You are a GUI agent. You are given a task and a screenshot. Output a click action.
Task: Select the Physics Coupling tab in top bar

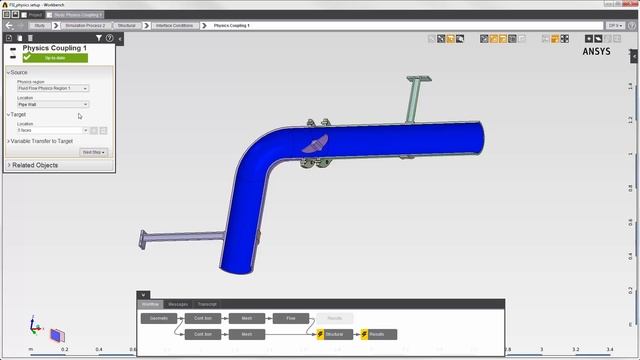click(x=75, y=15)
